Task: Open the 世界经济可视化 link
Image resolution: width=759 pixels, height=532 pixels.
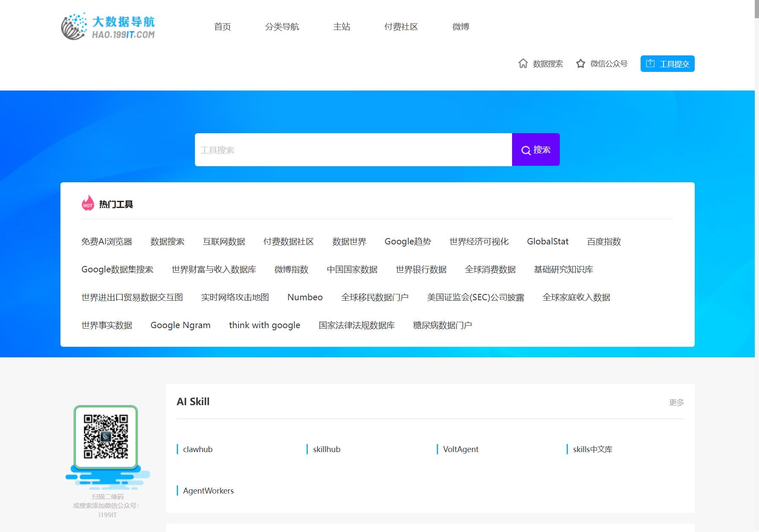Action: point(479,241)
